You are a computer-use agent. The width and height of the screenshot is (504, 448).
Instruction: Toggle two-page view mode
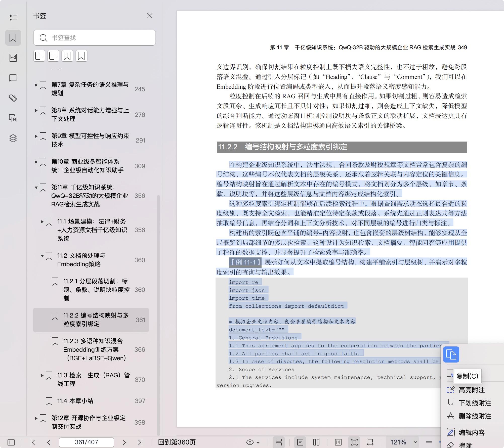316,442
